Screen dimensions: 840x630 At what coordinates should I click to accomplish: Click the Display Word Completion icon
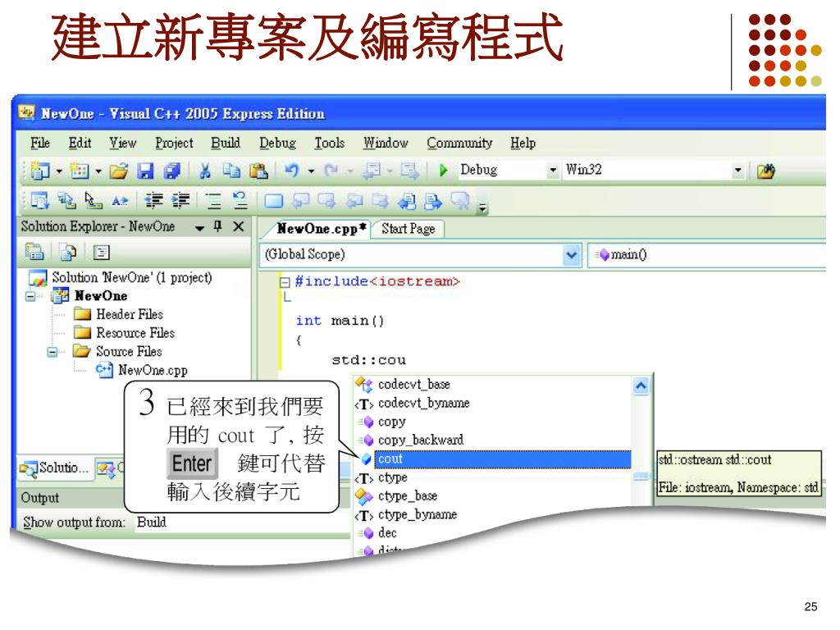[x=120, y=201]
